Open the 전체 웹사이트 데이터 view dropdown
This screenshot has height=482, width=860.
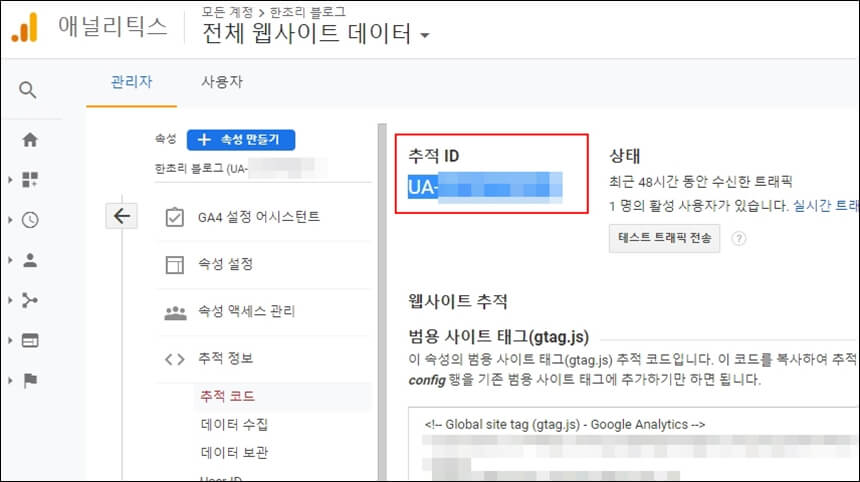pyautogui.click(x=316, y=34)
